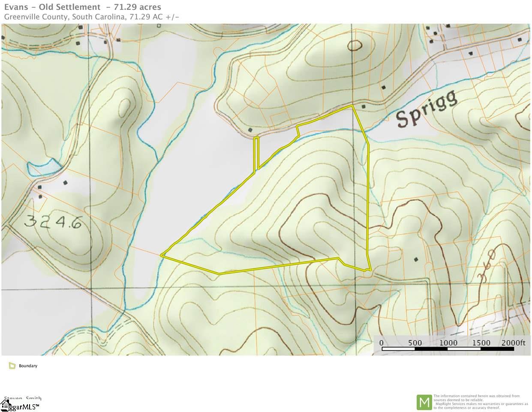The image size is (532, 412).
Task: Click the 1000 mark on scale bar
Action: [x=448, y=342]
